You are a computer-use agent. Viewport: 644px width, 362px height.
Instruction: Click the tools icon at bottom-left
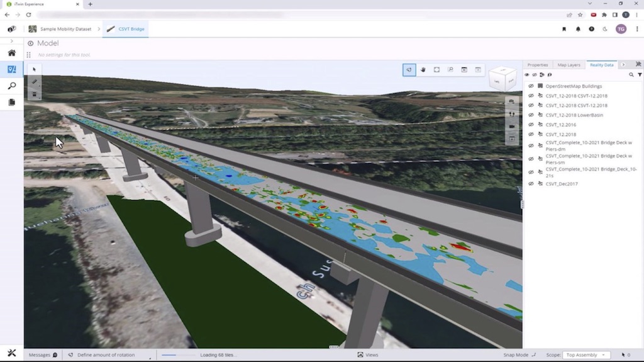11,353
